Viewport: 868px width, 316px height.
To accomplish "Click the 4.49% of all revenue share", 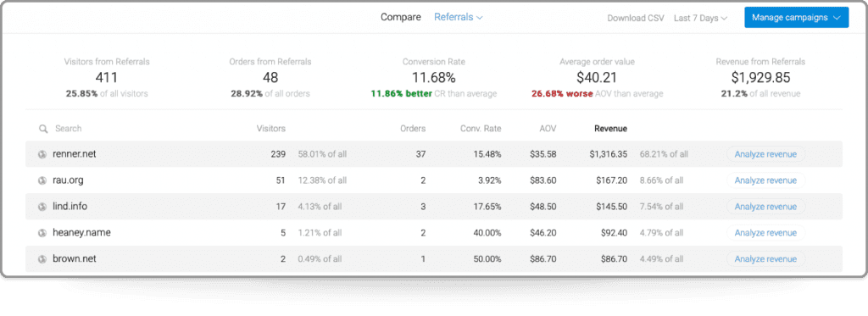I will pyautogui.click(x=661, y=259).
